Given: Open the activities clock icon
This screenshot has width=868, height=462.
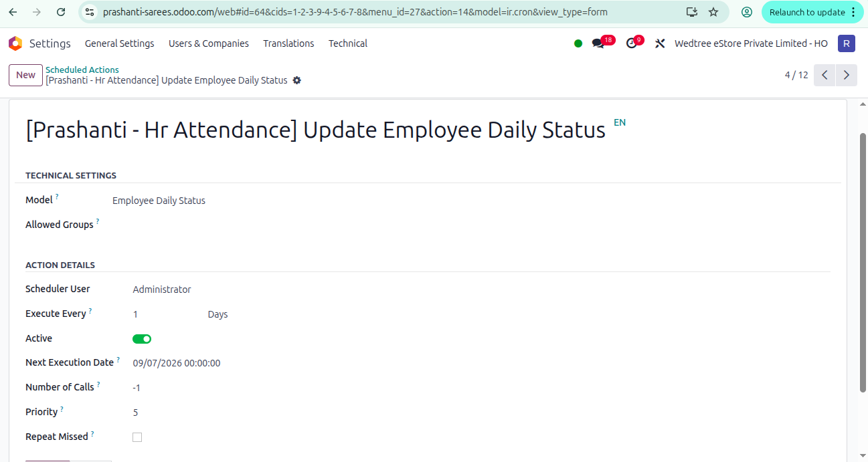Looking at the screenshot, I should pyautogui.click(x=632, y=43).
